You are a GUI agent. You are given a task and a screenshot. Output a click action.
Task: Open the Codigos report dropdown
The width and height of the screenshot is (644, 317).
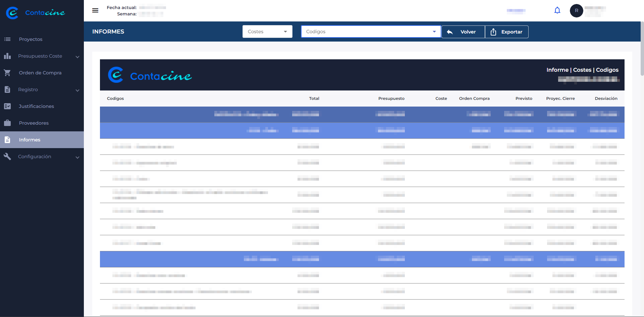tap(371, 31)
